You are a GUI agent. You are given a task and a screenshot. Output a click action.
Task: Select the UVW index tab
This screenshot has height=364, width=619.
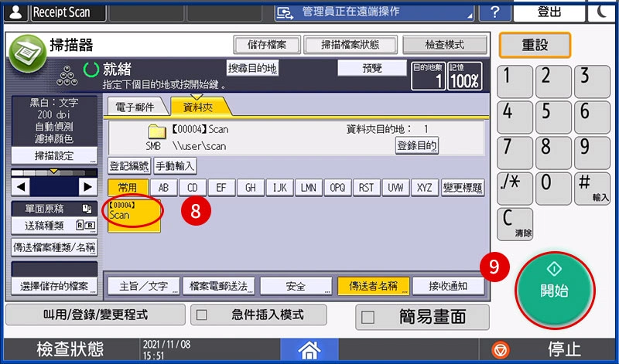tap(395, 188)
